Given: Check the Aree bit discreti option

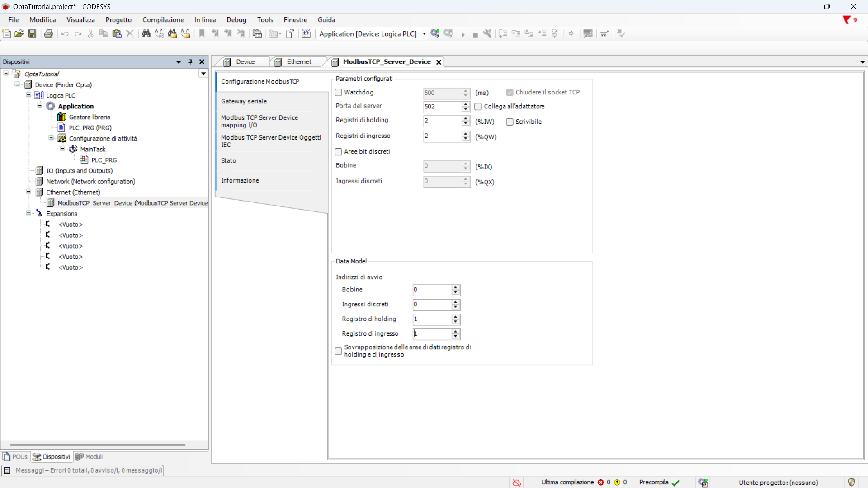Looking at the screenshot, I should pyautogui.click(x=338, y=152).
